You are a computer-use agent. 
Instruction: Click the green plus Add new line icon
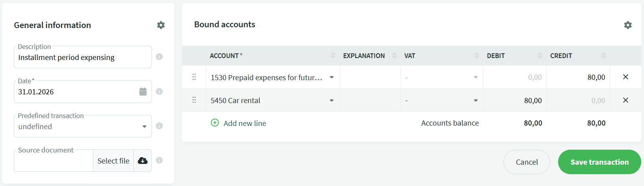point(215,123)
